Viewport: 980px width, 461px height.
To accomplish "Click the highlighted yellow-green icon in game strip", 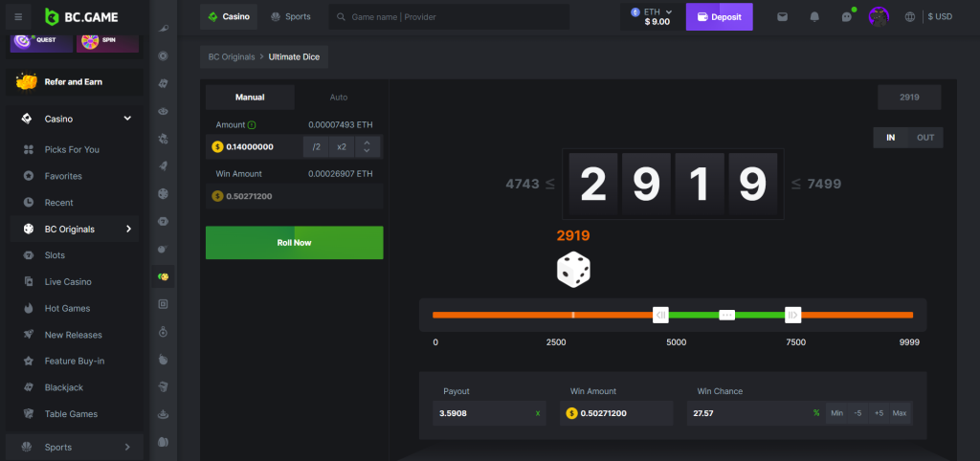I will (163, 276).
